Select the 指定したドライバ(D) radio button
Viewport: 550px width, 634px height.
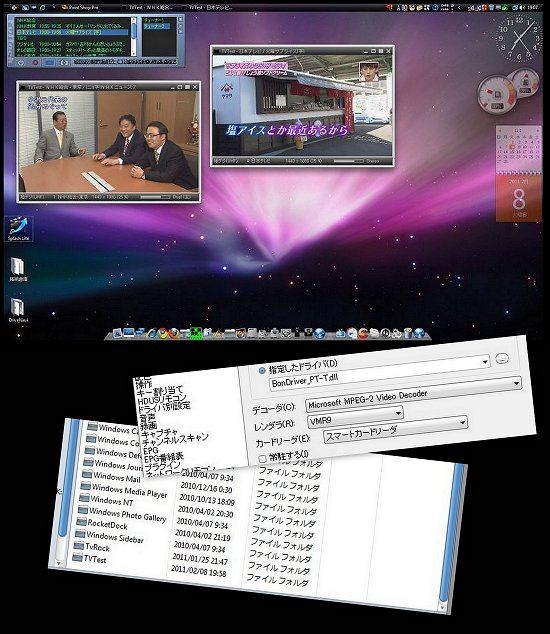(x=262, y=370)
